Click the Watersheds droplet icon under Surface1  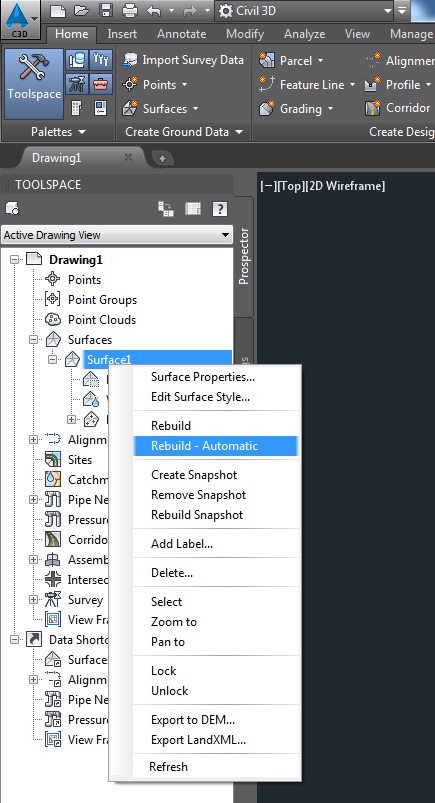tap(91, 399)
